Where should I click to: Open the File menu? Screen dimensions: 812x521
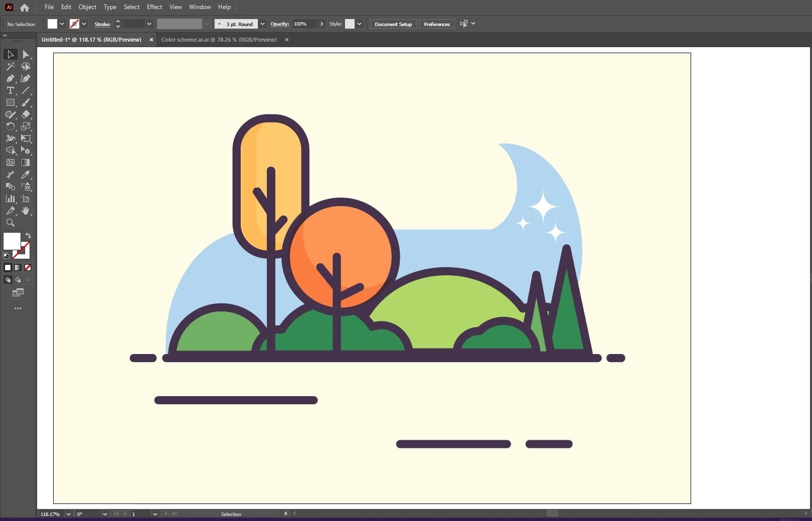49,7
